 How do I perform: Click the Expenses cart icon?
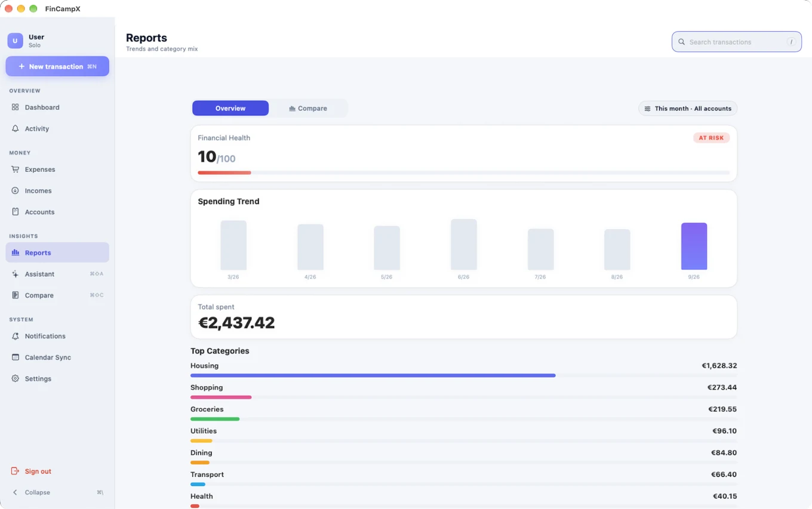pyautogui.click(x=16, y=169)
